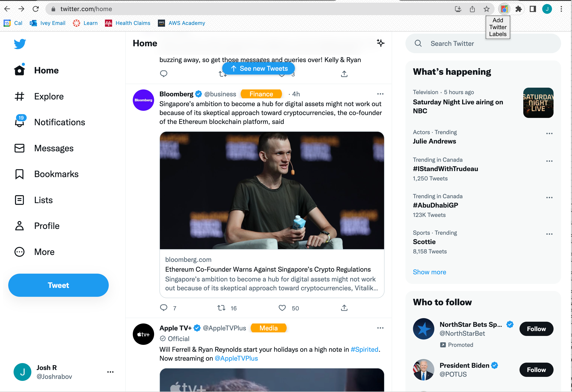Viewport: 572px width, 392px height.
Task: Click the Twitter bird logo
Action: click(20, 44)
